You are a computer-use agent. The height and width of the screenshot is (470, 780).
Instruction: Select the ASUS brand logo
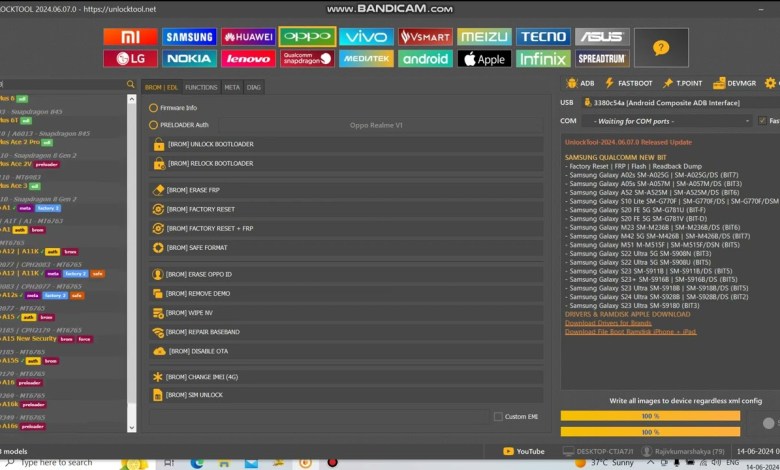tap(602, 37)
